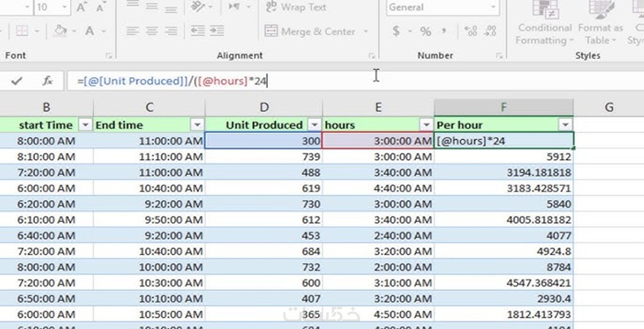Image resolution: width=644 pixels, height=329 pixels.
Task: Select column G header
Action: click(x=609, y=107)
